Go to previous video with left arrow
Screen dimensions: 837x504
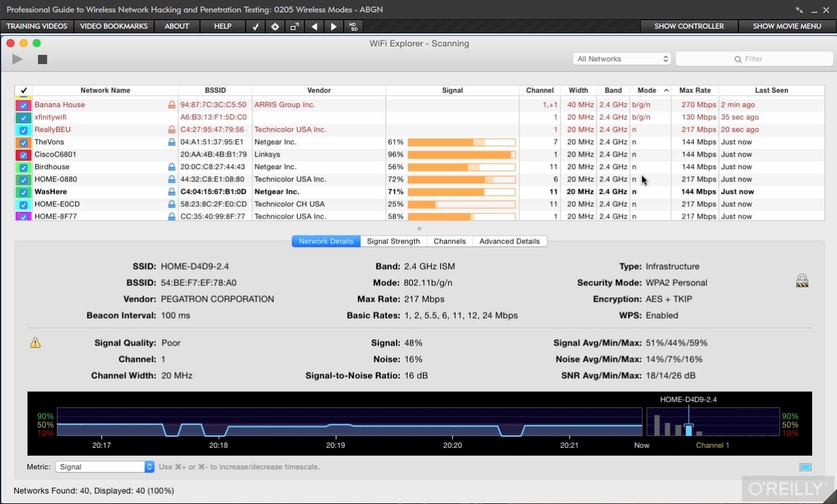tap(314, 27)
